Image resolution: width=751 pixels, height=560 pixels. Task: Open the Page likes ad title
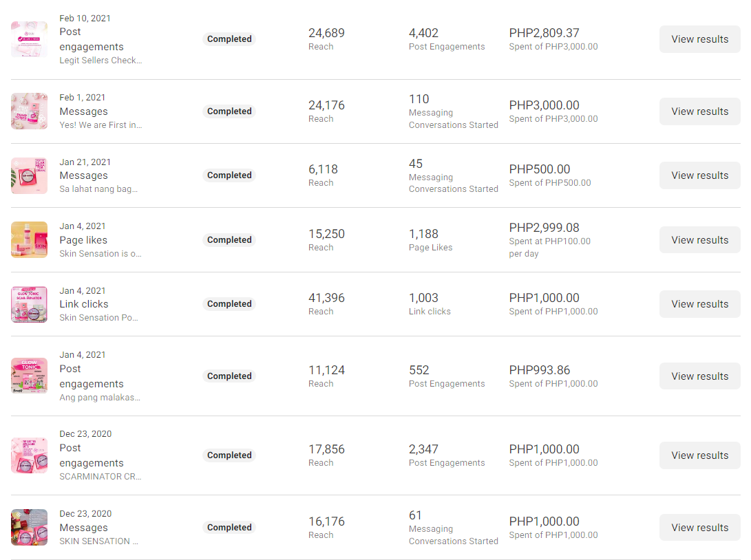pos(83,240)
